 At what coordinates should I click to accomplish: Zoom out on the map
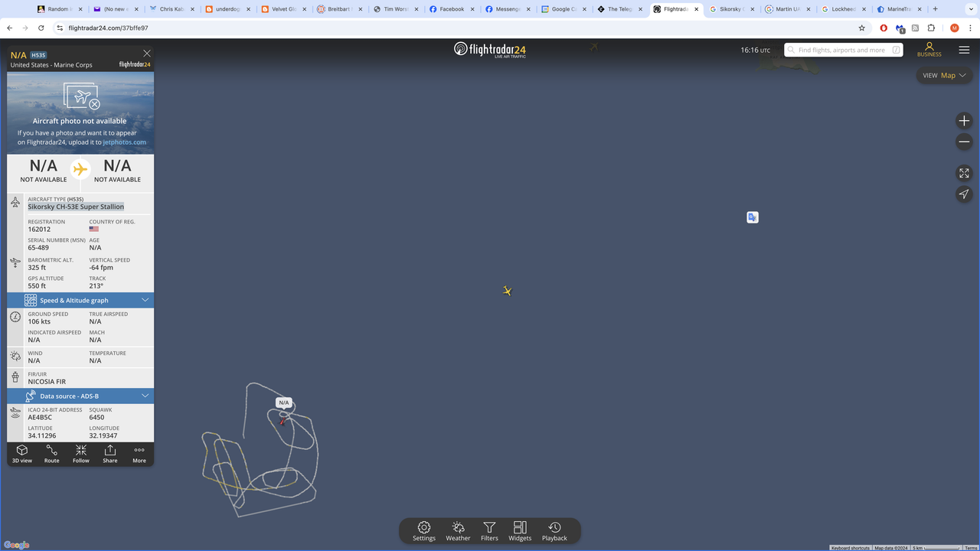tap(964, 142)
